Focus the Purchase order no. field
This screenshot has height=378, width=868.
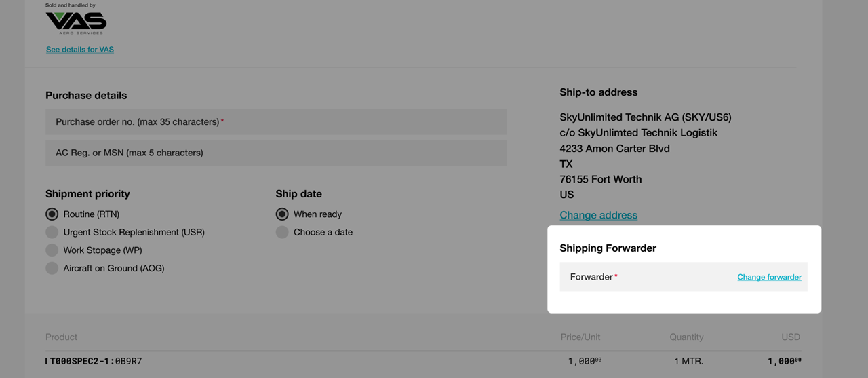click(x=276, y=122)
